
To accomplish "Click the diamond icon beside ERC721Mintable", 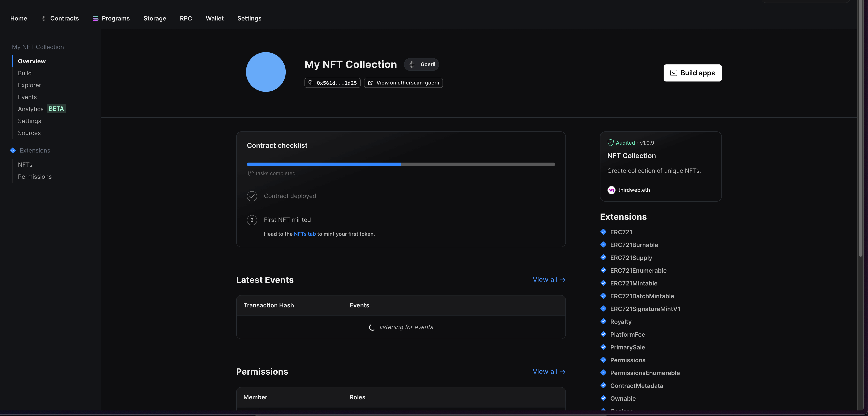I will pyautogui.click(x=603, y=283).
